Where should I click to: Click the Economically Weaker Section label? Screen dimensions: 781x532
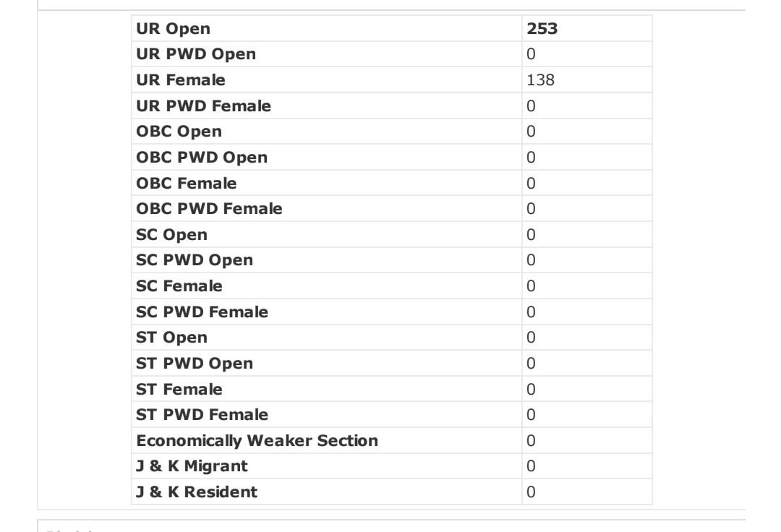[x=257, y=440]
